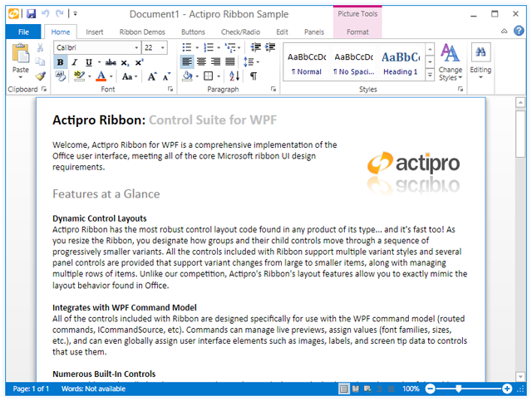Click Increase Indent icon
The image size is (532, 401).
click(270, 47)
